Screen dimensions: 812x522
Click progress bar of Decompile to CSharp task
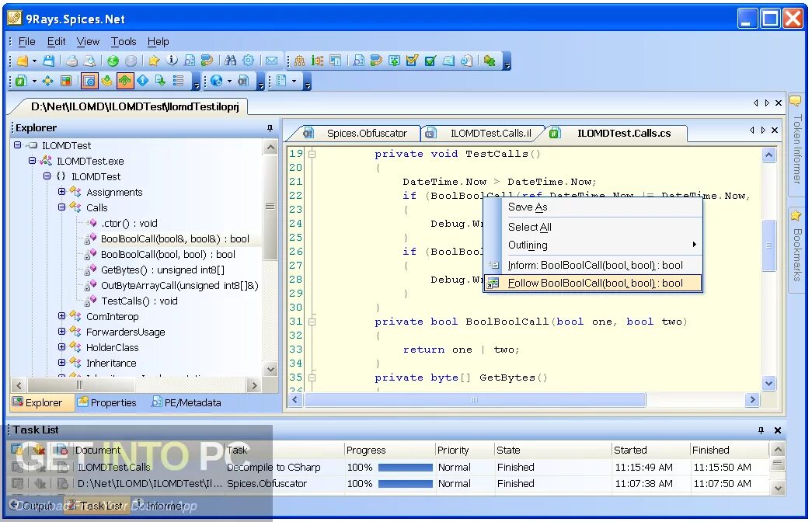point(405,467)
